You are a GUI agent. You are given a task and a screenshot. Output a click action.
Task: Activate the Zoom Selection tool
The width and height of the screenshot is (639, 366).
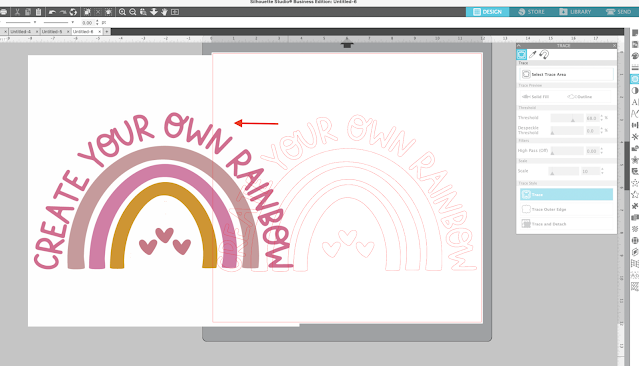tap(143, 12)
